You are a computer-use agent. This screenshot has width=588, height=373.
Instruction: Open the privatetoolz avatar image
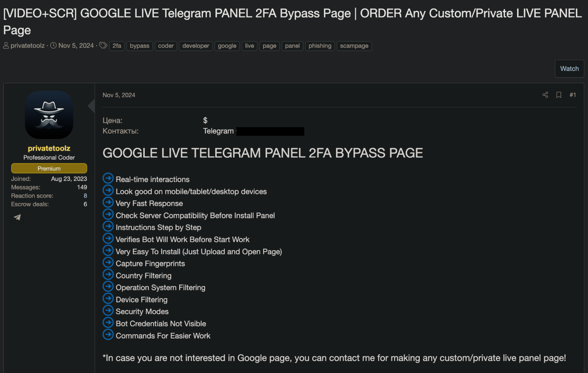49,115
